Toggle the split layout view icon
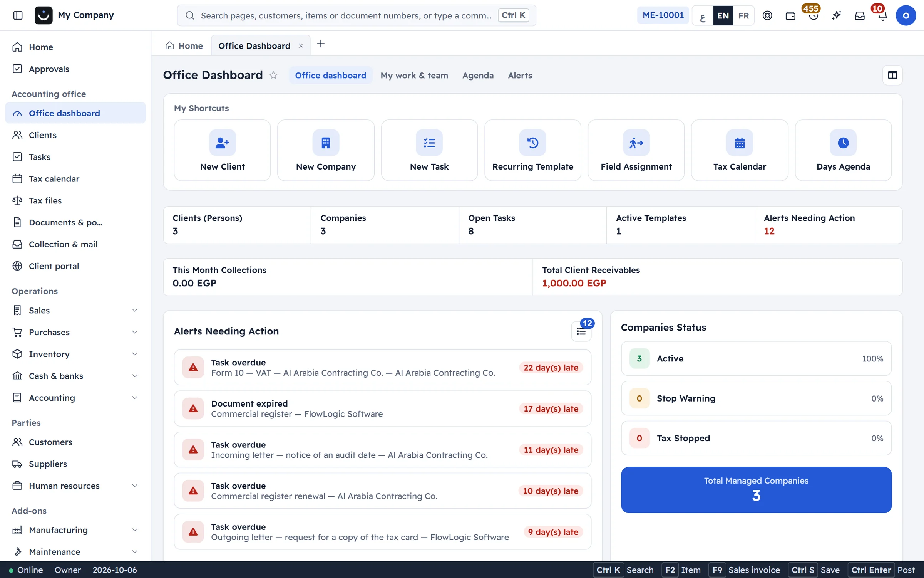This screenshot has width=924, height=578. pos(892,75)
